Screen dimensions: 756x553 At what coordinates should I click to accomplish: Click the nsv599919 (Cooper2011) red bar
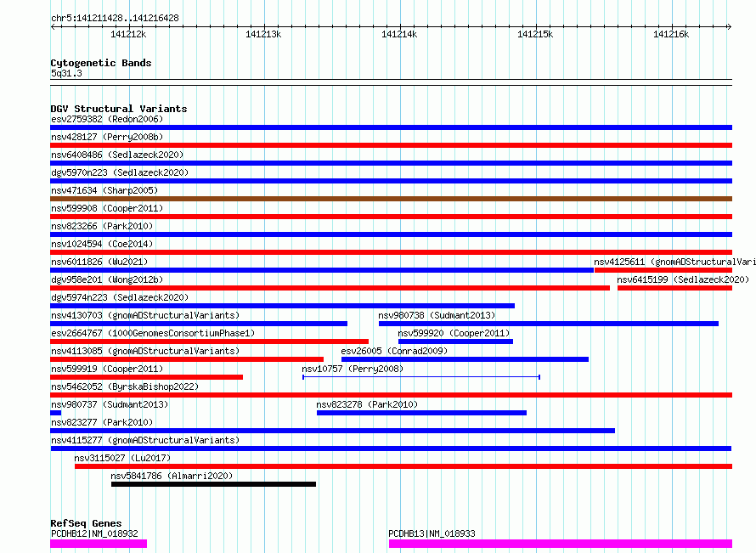[147, 377]
